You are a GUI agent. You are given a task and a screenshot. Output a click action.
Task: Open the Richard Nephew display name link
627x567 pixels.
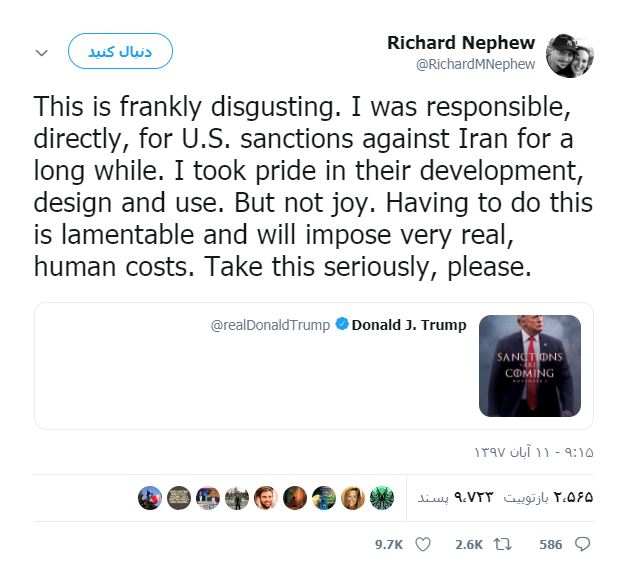coord(461,43)
